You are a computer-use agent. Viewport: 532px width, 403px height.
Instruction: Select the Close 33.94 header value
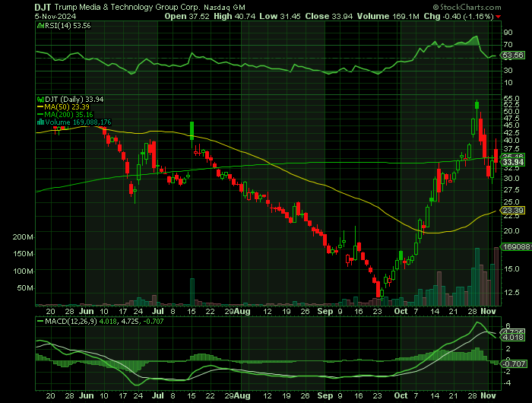point(329,16)
